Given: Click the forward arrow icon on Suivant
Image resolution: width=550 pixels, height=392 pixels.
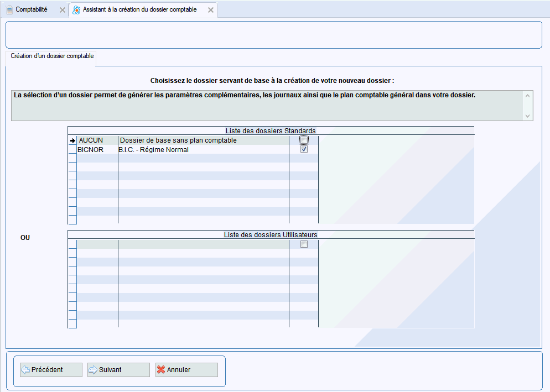Looking at the screenshot, I should pyautogui.click(x=93, y=370).
